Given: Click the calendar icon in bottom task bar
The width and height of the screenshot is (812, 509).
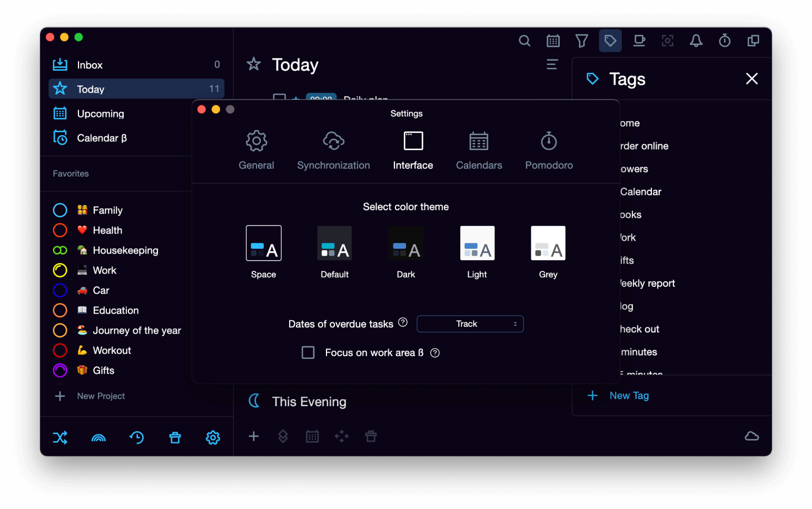Looking at the screenshot, I should 312,436.
